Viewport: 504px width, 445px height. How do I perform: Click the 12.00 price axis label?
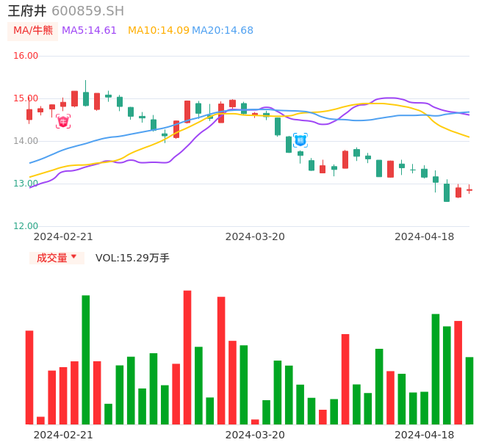pos(26,226)
